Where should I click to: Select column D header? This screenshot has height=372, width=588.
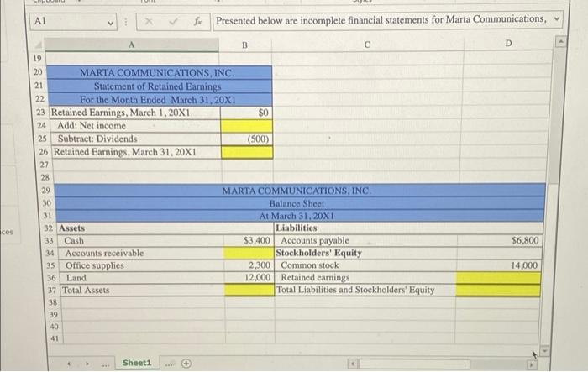tap(508, 44)
